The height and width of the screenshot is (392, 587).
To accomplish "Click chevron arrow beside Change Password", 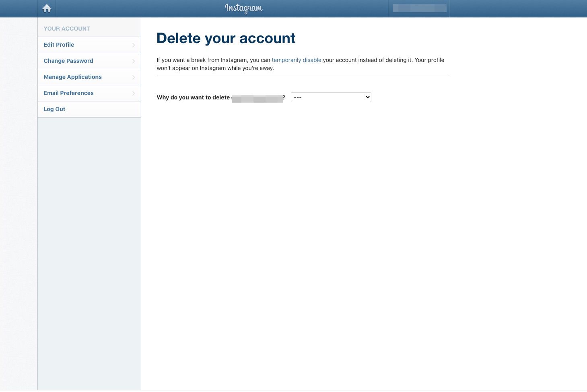I will click(134, 61).
